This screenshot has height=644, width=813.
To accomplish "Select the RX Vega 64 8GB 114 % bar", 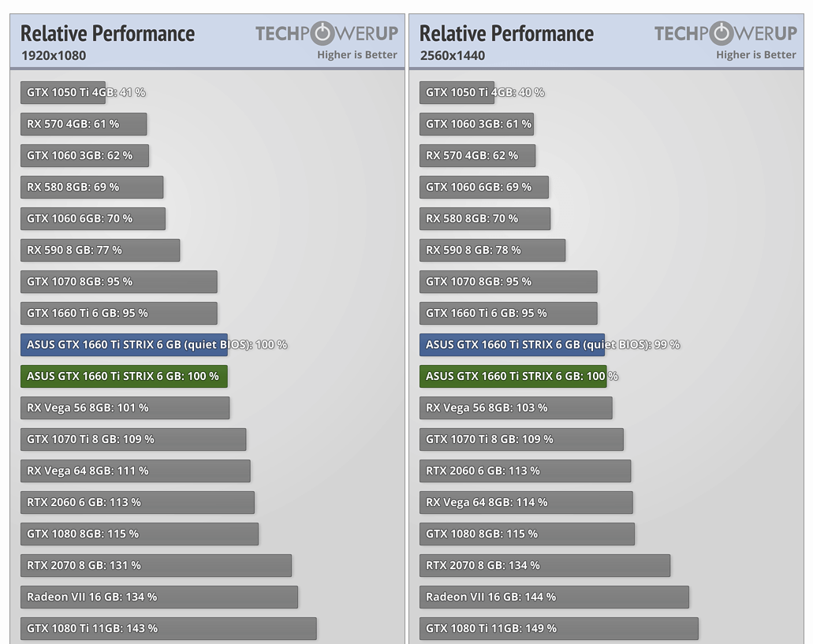I will pyautogui.click(x=526, y=502).
